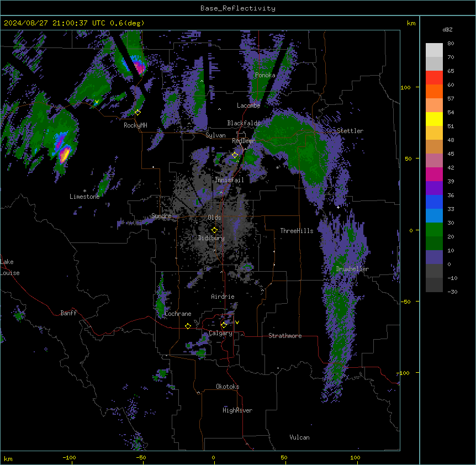The height and width of the screenshot is (465, 476).
Task: Click the Lake Louise label
Action: (x=10, y=267)
